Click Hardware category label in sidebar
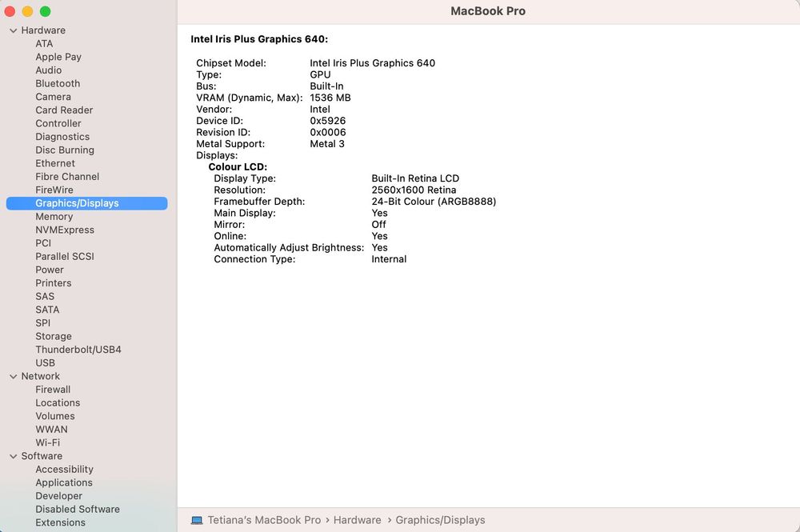This screenshot has width=800, height=532. pyautogui.click(x=43, y=30)
